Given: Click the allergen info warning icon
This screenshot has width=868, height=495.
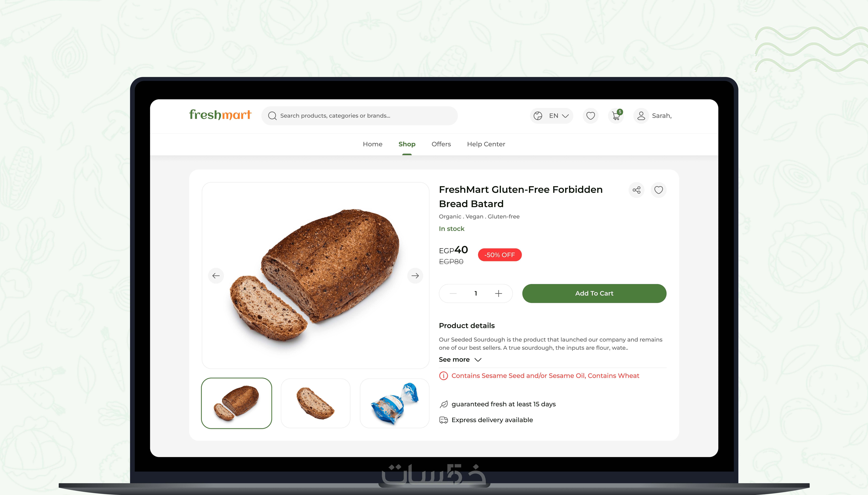Looking at the screenshot, I should coord(444,376).
